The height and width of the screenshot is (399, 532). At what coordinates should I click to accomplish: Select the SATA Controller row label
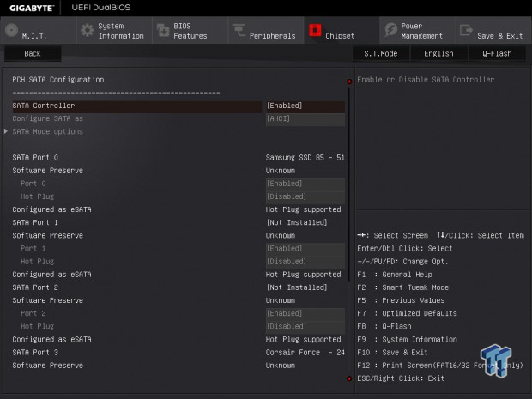44,106
